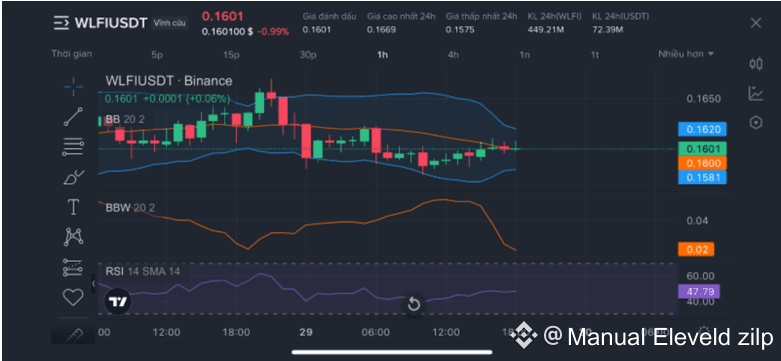
Task: Switch to the 30p timeframe
Action: pos(308,55)
